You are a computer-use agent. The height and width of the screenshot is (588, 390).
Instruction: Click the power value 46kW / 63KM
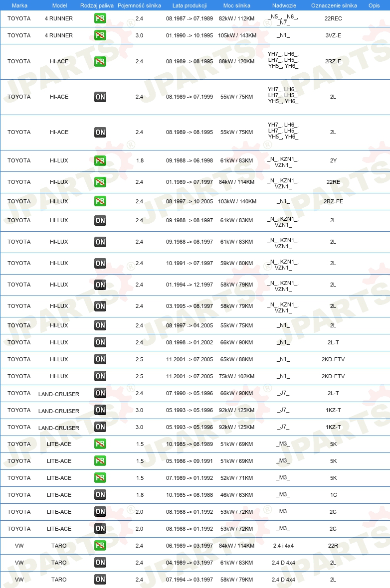[237, 495]
